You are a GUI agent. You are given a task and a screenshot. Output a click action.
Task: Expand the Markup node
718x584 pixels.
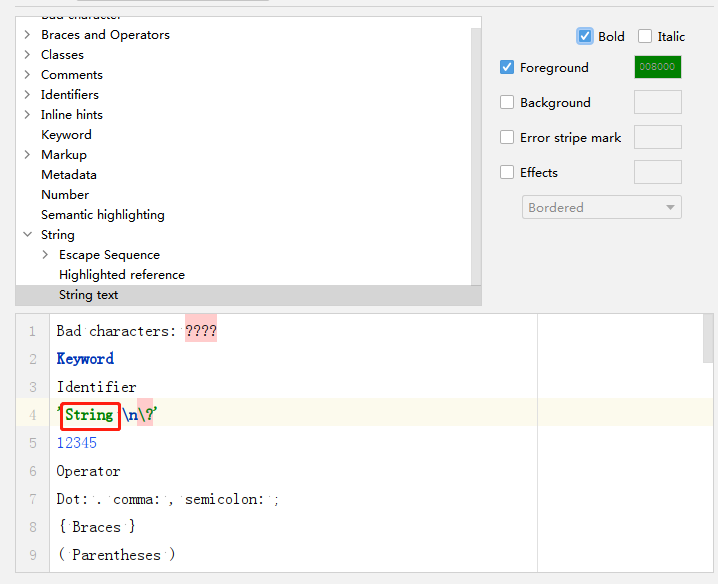27,154
